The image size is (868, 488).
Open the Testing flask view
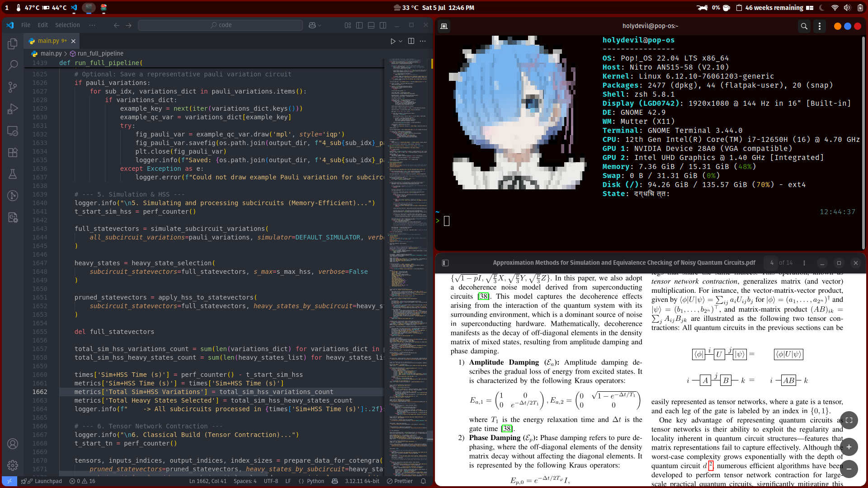(x=13, y=174)
